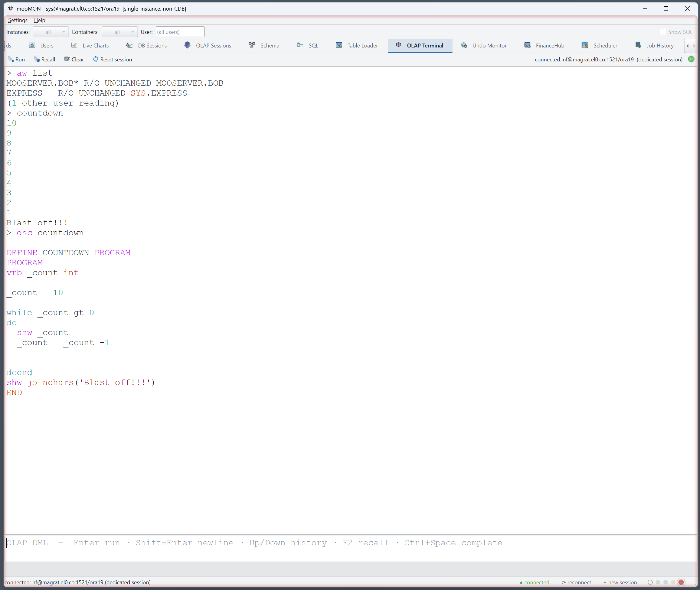The image size is (700, 590).
Task: Click the OLAP Sessions cube icon
Action: point(187,45)
